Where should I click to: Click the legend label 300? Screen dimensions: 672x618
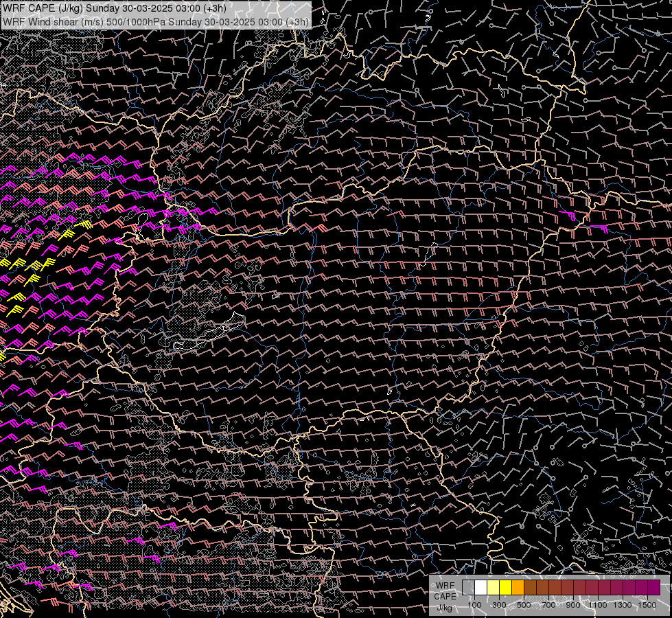tap(499, 605)
